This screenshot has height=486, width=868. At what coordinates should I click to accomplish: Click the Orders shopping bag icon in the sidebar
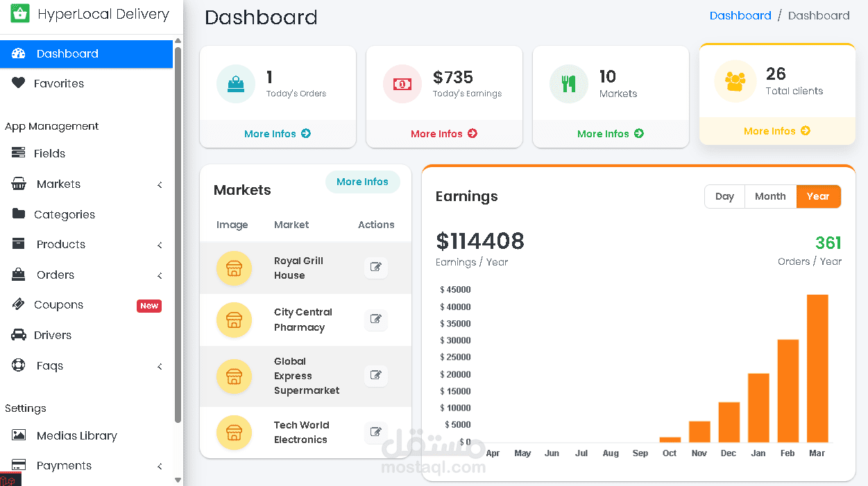tap(19, 275)
